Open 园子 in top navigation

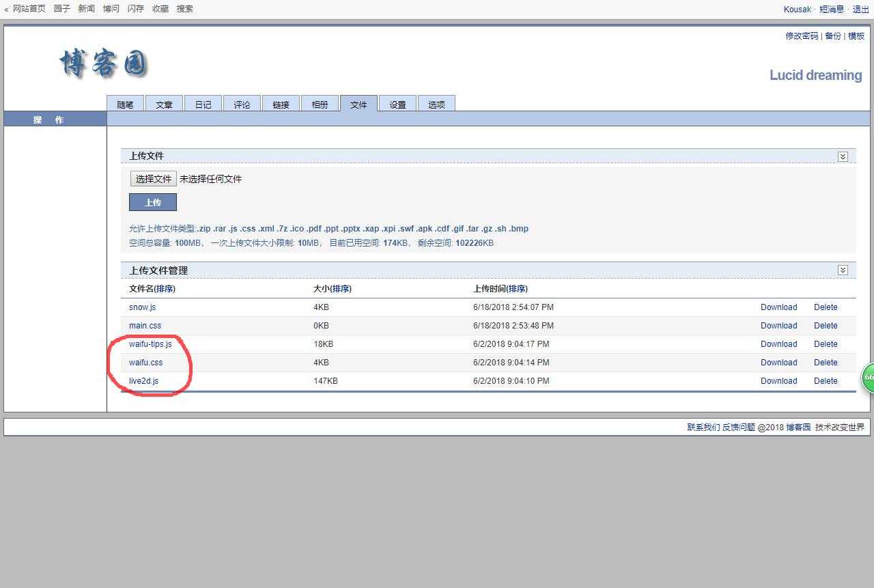(x=62, y=9)
